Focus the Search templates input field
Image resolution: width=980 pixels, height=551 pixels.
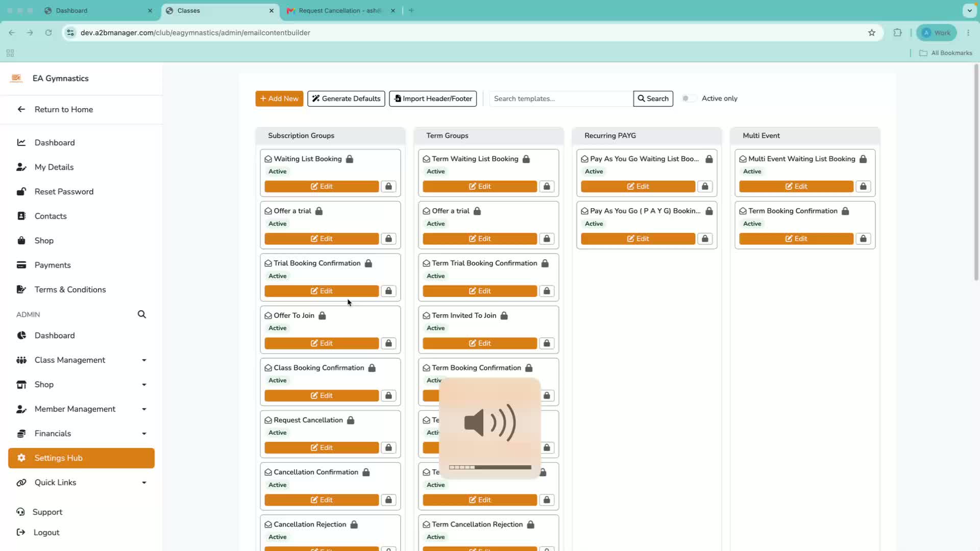pyautogui.click(x=561, y=98)
